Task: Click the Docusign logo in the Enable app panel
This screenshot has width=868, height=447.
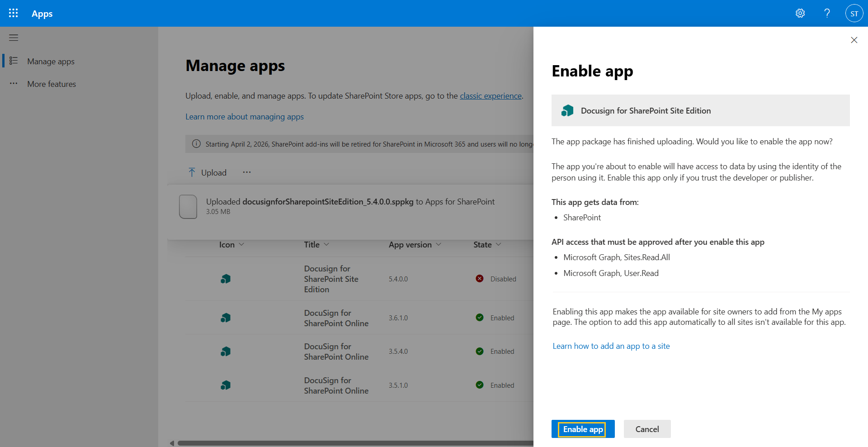Action: click(x=567, y=110)
